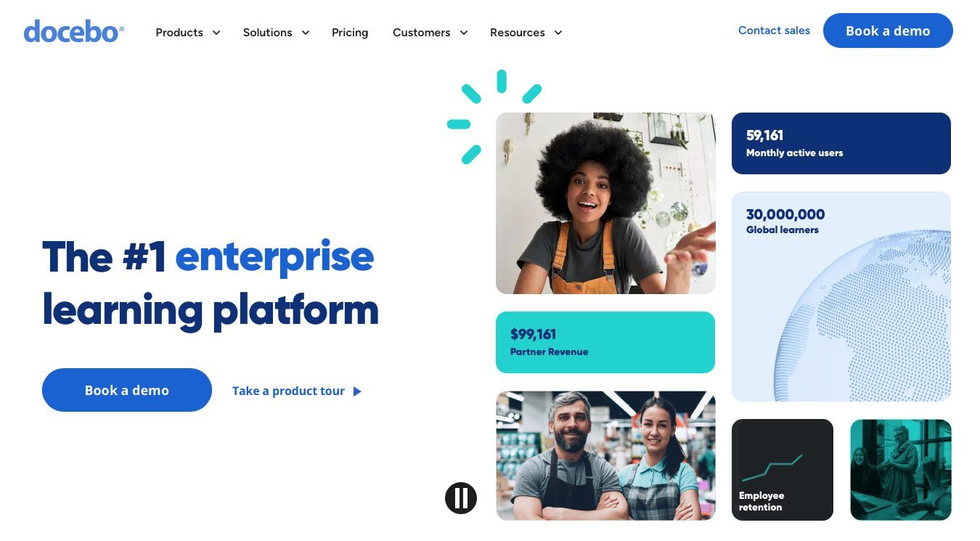Open the Products menu
980x541 pixels.
point(179,33)
